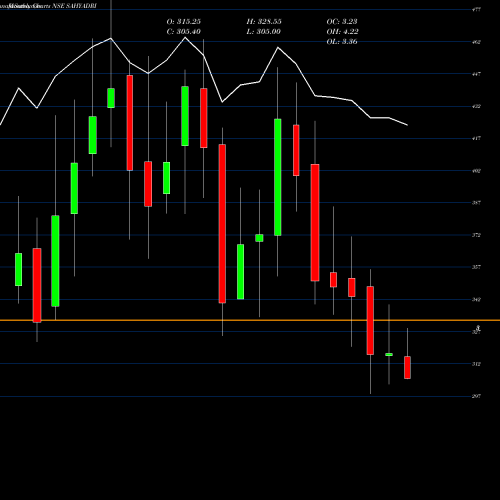
Task: Click the 432 price axis label
Action: 477,106
